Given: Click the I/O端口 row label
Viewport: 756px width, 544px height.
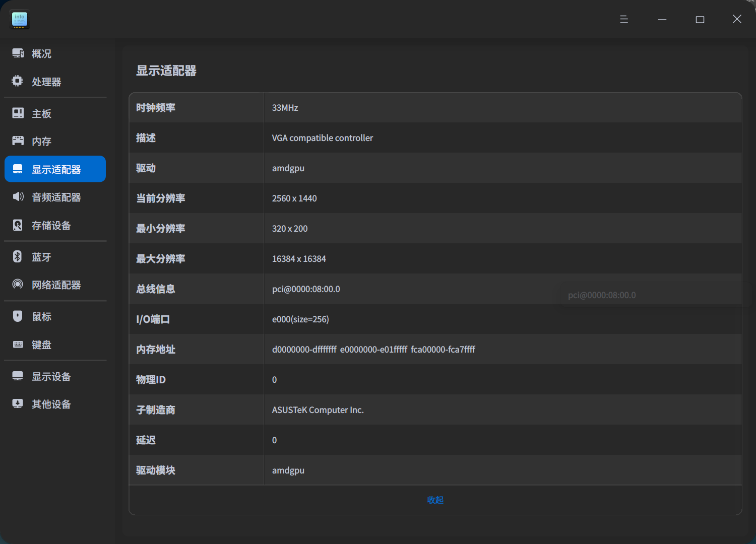Looking at the screenshot, I should pyautogui.click(x=153, y=319).
